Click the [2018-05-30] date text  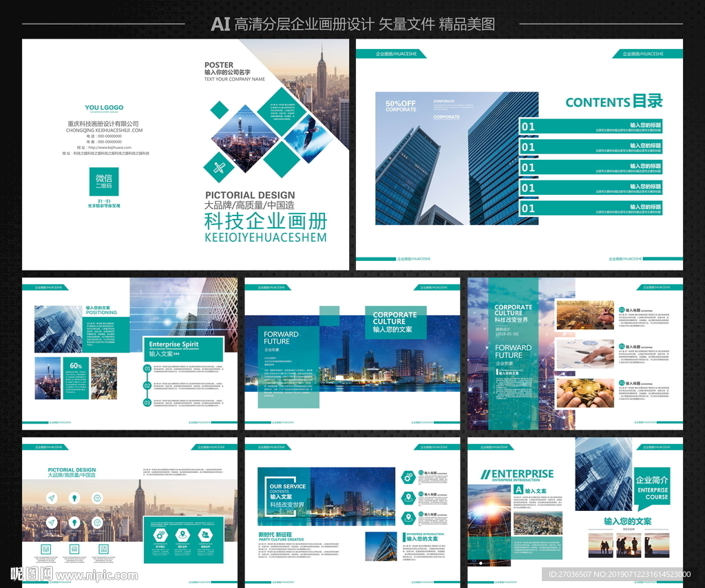pos(507,334)
